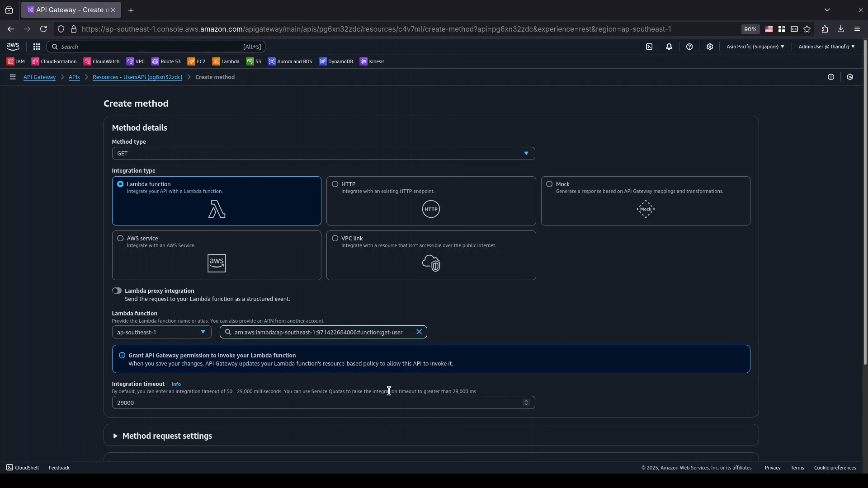Image resolution: width=868 pixels, height=488 pixels.
Task: Toggle the side navigation hamburger menu
Action: (13, 77)
